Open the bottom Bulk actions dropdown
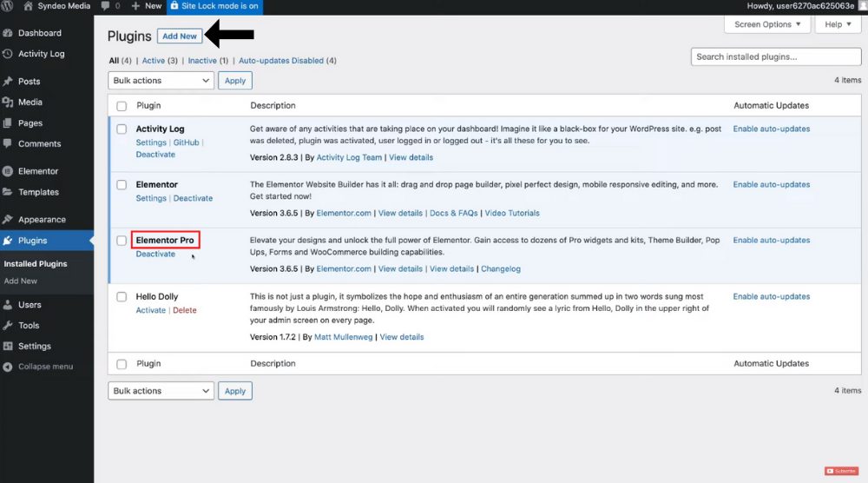The height and width of the screenshot is (483, 868). point(161,391)
